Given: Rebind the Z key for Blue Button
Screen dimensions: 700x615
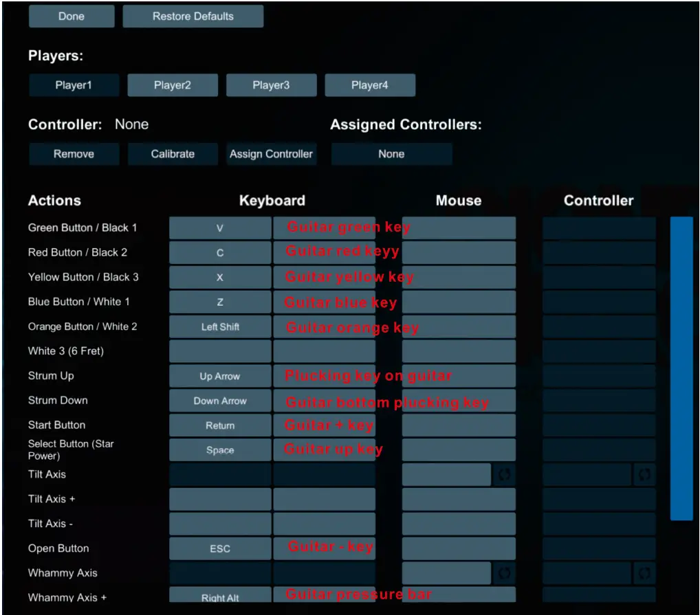Looking at the screenshot, I should click(x=220, y=302).
